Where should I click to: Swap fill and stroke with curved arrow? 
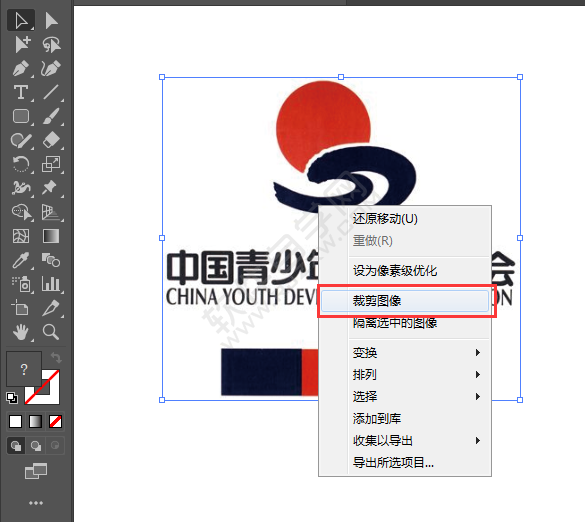click(x=56, y=357)
